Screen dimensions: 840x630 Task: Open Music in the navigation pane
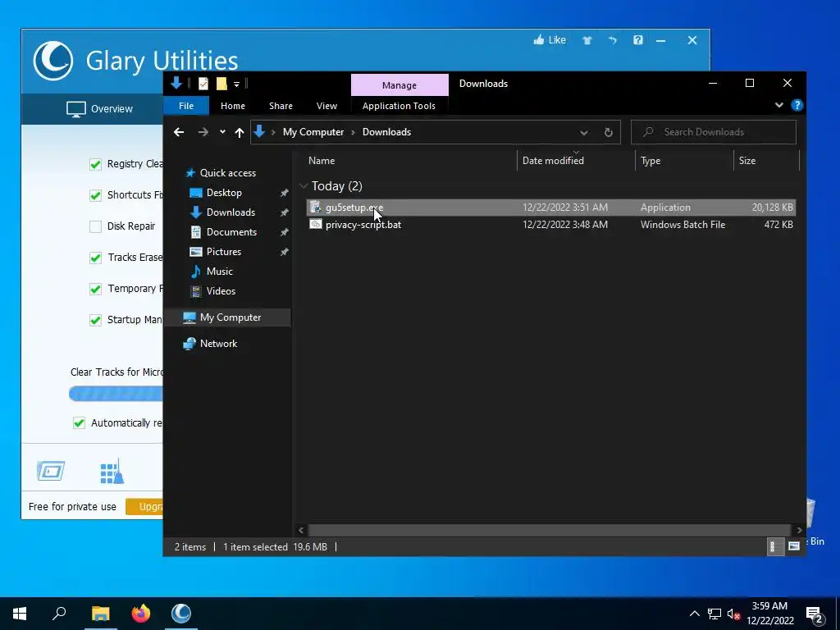pos(219,271)
